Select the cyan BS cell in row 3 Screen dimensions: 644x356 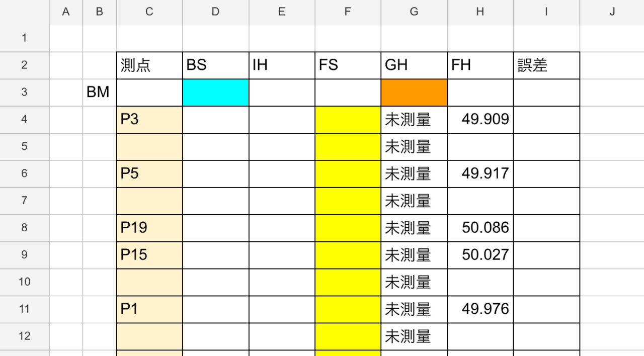click(x=216, y=93)
